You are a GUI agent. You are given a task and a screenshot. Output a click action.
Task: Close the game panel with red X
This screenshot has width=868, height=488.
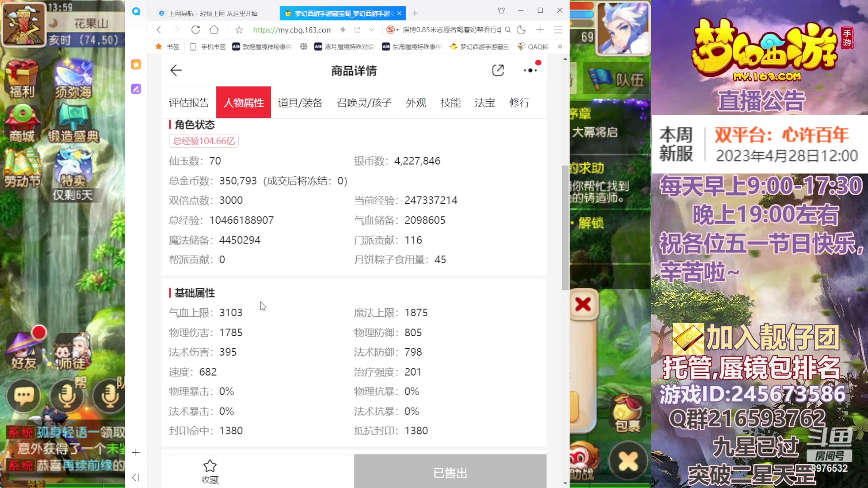click(x=583, y=304)
